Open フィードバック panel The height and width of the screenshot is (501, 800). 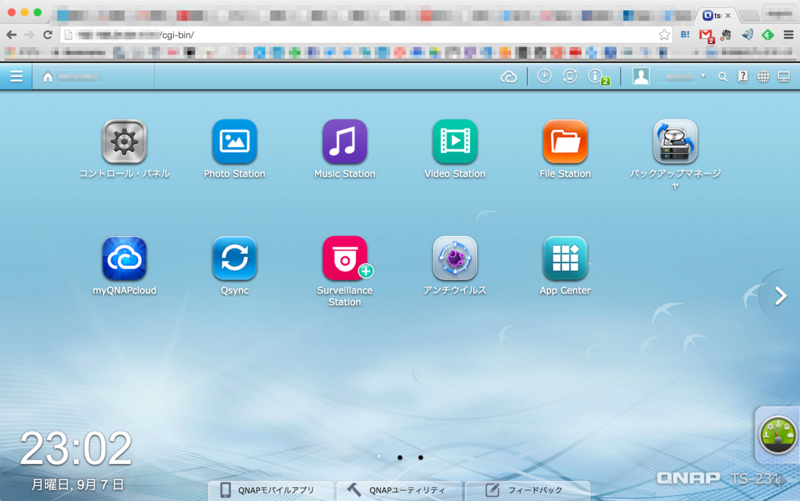[x=528, y=490]
